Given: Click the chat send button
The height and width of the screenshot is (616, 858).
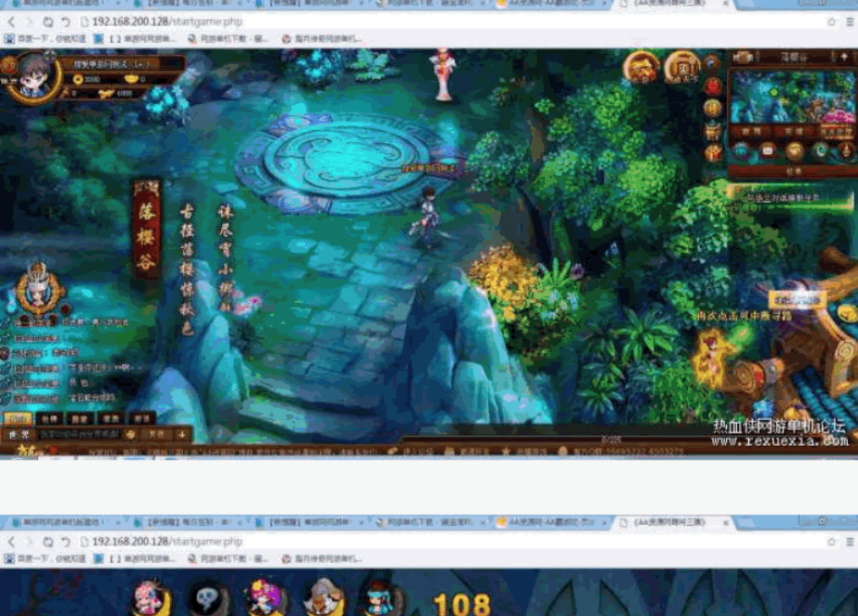Looking at the screenshot, I should pyautogui.click(x=155, y=435).
